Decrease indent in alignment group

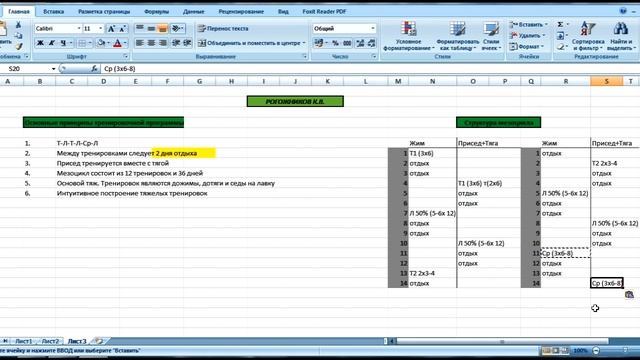point(176,43)
